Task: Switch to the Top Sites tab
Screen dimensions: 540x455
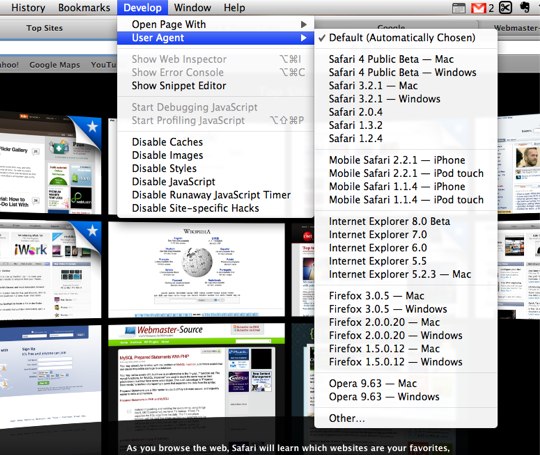Action: click(44, 28)
